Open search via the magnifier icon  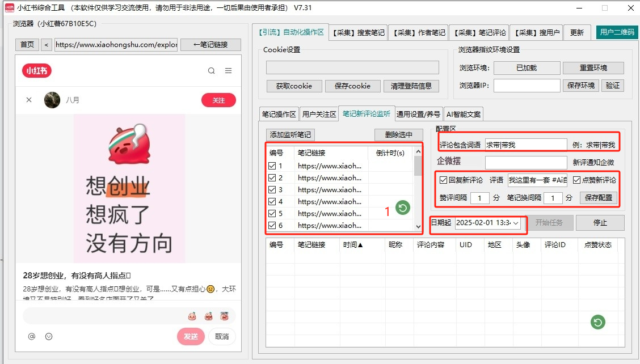(212, 71)
